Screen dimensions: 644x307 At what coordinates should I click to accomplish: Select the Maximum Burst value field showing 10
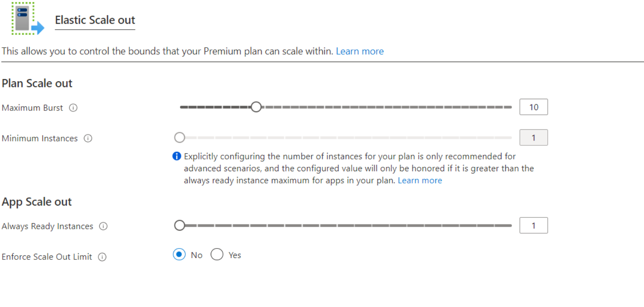[533, 107]
